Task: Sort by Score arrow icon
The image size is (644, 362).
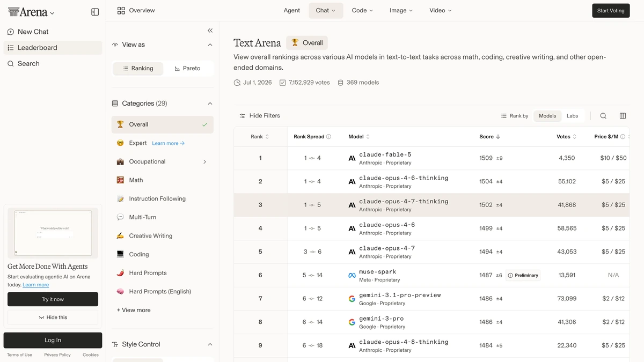Action: (x=498, y=137)
